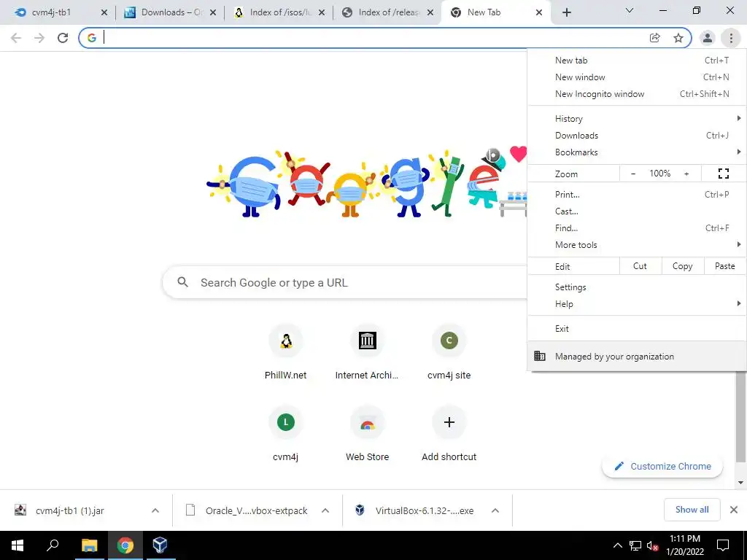
Task: Expand options for VirtualBox exe download
Action: (495, 510)
